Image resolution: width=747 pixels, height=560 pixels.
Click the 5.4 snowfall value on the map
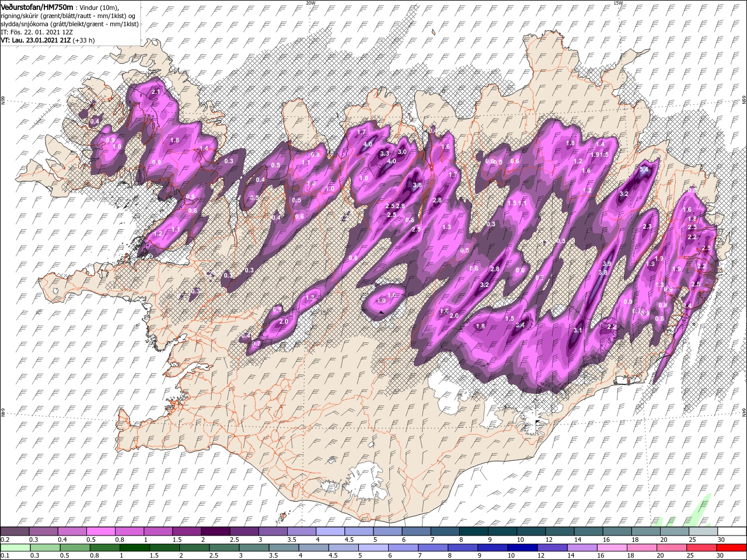pyautogui.click(x=644, y=170)
